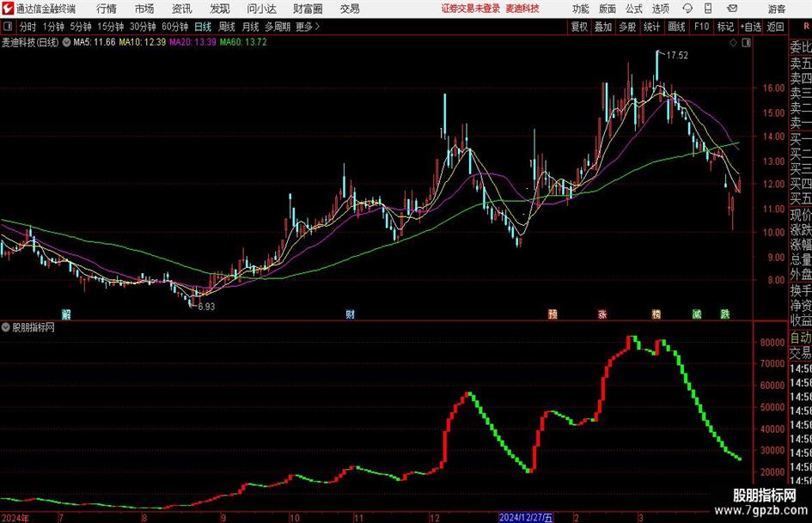Click the 标记 mark button
812x523 pixels.
(725, 27)
